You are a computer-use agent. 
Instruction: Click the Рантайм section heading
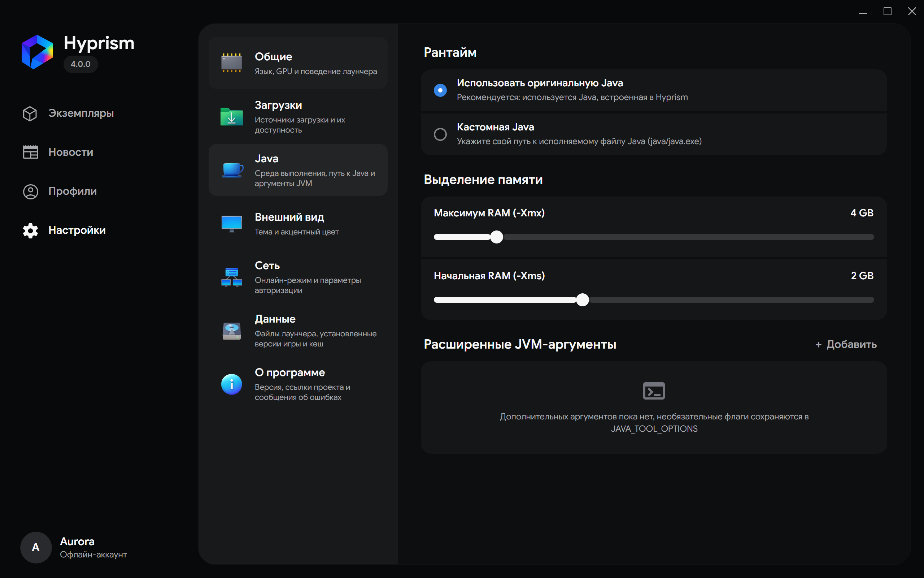point(450,52)
